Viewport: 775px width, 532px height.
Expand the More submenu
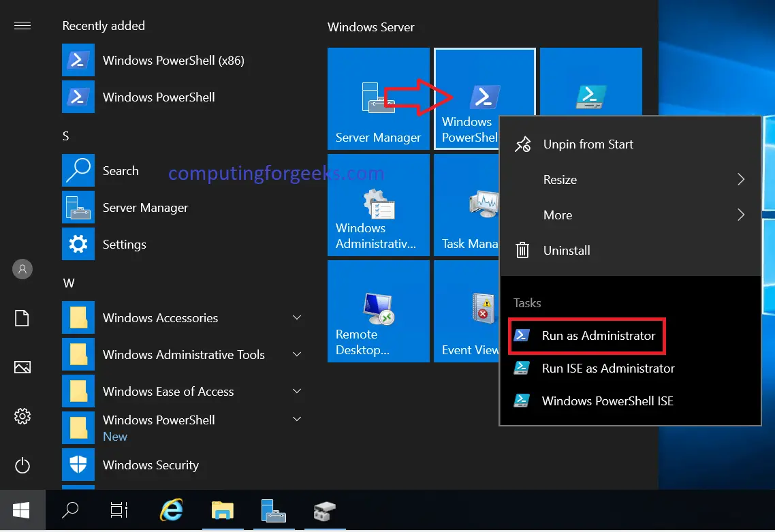pos(630,215)
